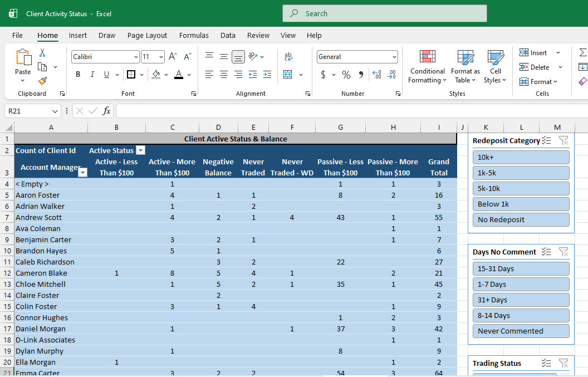This screenshot has width=588, height=377.
Task: Filter by Never Commented slicer item
Action: 521,331
